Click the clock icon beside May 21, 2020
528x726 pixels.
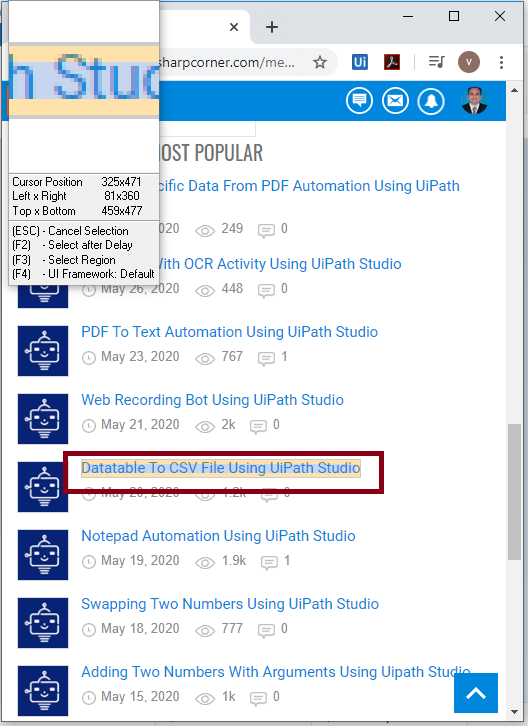(x=89, y=426)
